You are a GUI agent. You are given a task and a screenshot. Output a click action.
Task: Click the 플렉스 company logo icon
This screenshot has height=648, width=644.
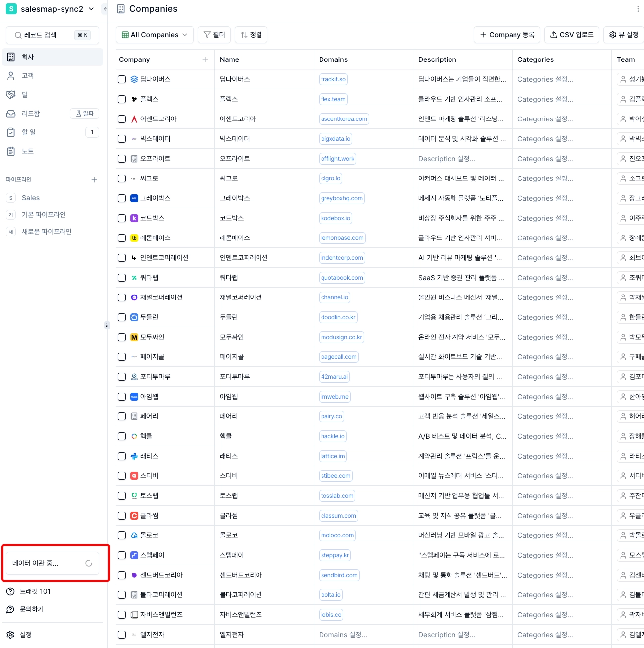click(x=134, y=99)
